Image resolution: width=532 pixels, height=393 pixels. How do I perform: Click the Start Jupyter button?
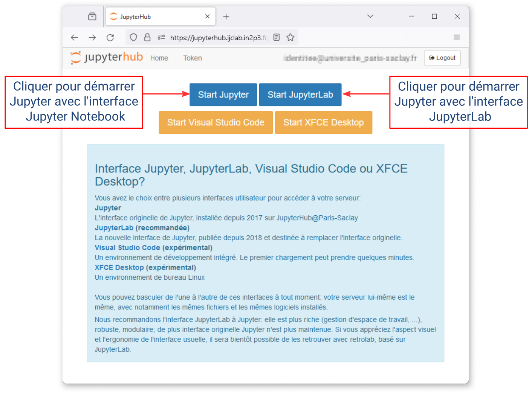(223, 94)
